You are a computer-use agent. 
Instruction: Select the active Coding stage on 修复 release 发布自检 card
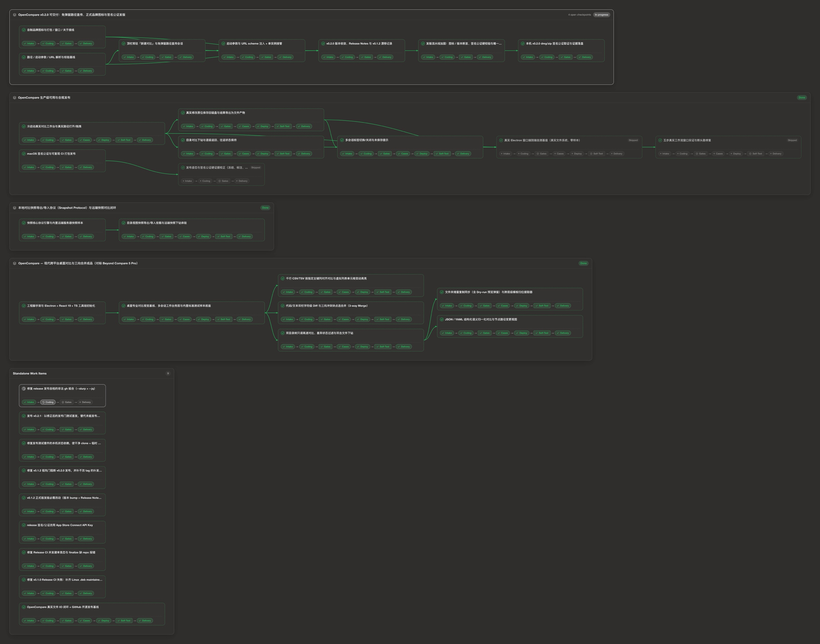click(x=48, y=402)
